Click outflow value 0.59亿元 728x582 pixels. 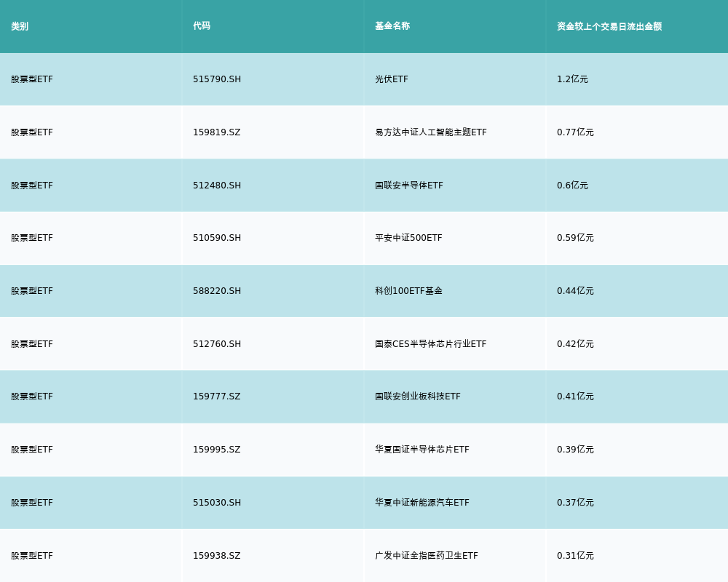pos(575,238)
